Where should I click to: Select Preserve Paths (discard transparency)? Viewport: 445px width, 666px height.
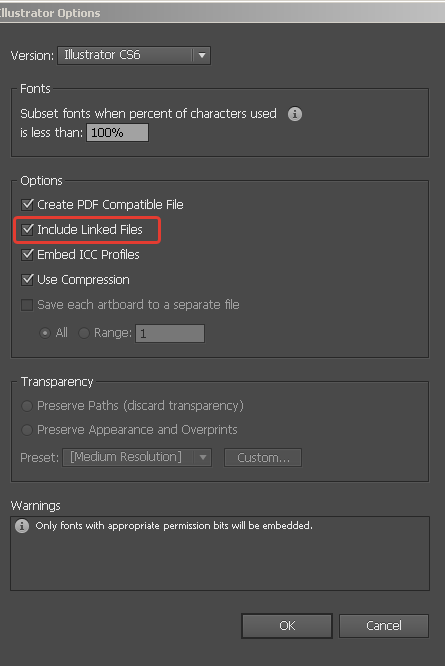click(27, 406)
